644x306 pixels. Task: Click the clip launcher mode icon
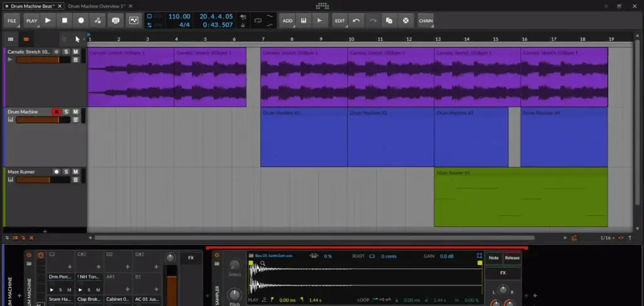point(133,21)
